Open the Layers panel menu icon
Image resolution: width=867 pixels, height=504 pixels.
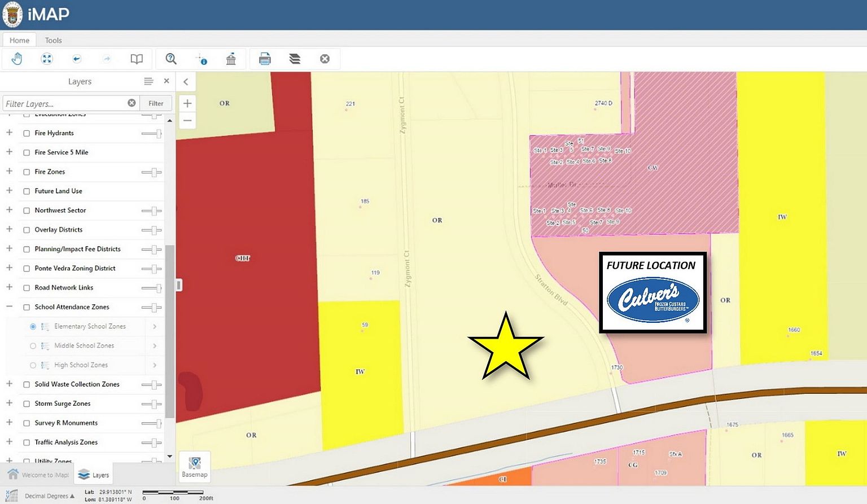click(x=148, y=81)
